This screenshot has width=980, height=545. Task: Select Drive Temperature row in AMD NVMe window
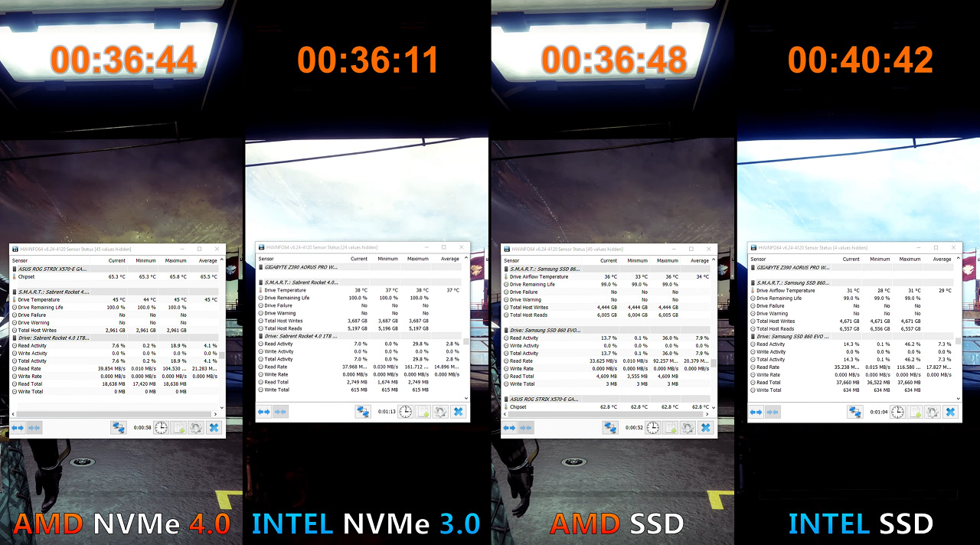coord(114,299)
